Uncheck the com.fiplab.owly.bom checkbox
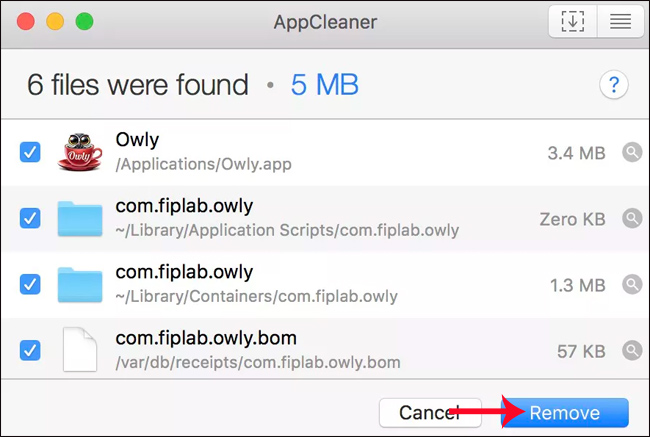The width and height of the screenshot is (650, 437). 30,351
